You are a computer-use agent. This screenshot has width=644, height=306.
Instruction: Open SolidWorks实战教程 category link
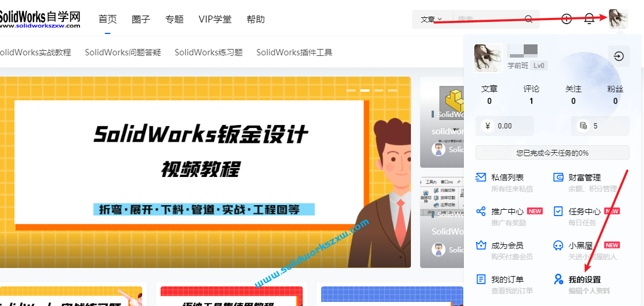(x=35, y=52)
